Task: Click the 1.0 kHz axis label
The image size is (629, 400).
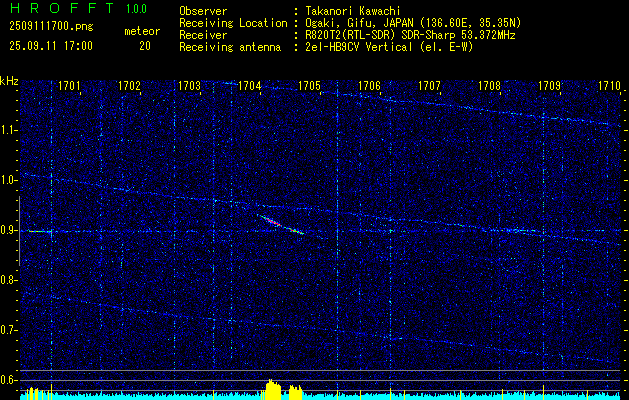Action: 8,181
